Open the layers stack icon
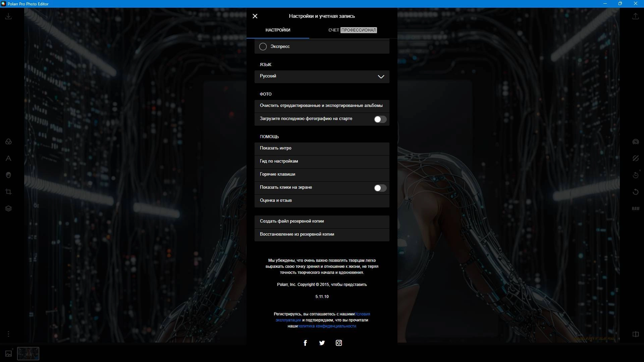The image size is (644, 362). [x=8, y=208]
